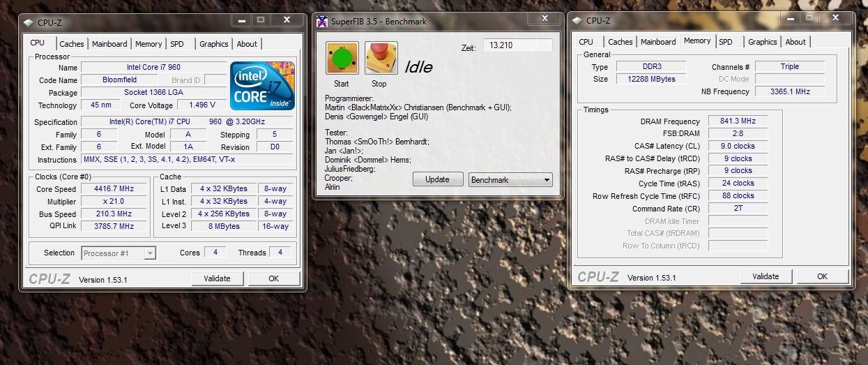The height and width of the screenshot is (365, 868).
Task: Click the Level 2 cache value 4 x 256 KBytes
Action: [x=224, y=214]
